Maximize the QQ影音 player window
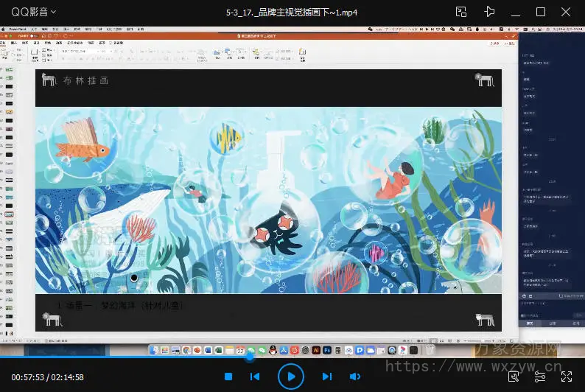This screenshot has width=585, height=392. pos(541,12)
